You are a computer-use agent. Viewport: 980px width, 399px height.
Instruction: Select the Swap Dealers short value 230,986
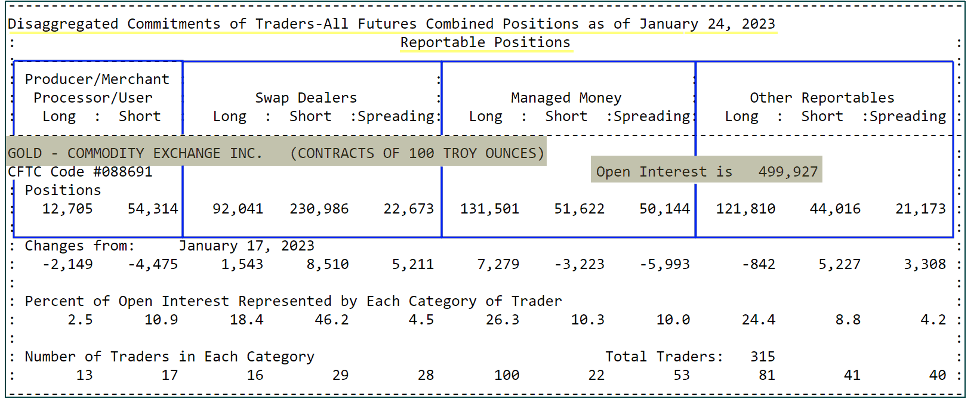coord(319,209)
